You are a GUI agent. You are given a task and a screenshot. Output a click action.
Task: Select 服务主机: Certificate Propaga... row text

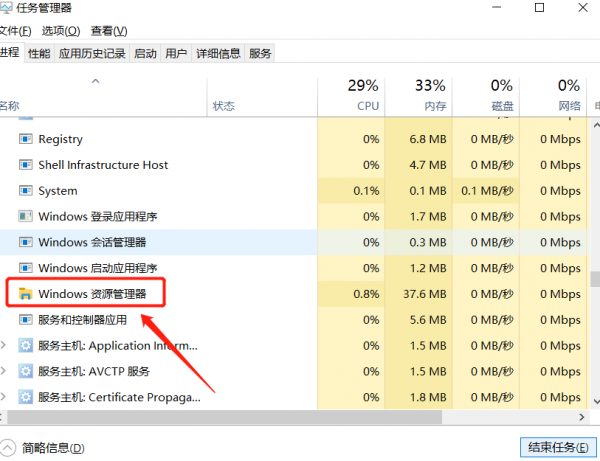click(119, 397)
